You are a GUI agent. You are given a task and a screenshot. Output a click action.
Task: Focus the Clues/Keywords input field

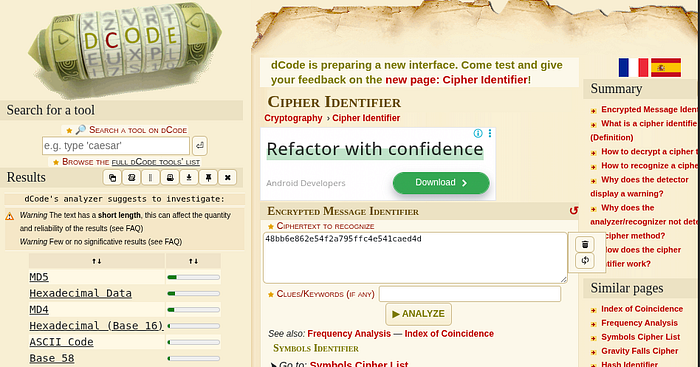(470, 294)
